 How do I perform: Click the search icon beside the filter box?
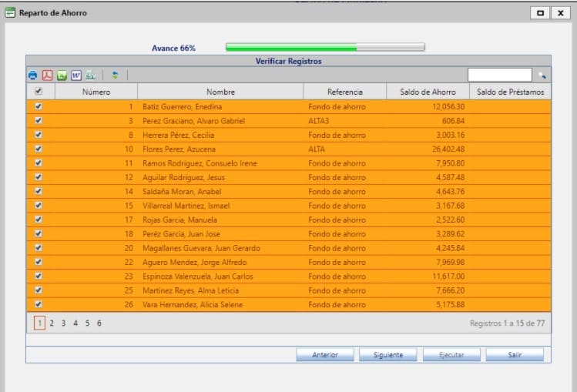542,75
